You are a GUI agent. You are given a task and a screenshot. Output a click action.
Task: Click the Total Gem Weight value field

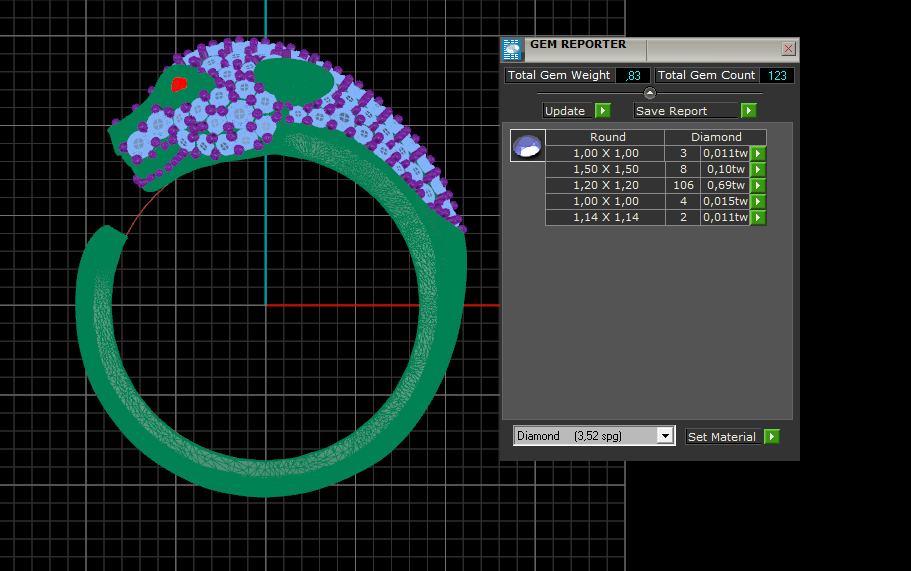tap(632, 76)
